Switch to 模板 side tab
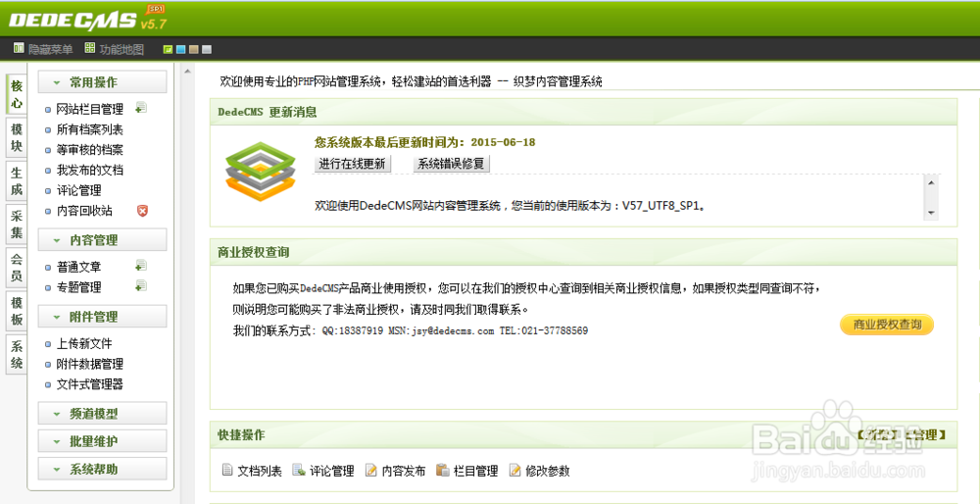Screen dimensions: 980x504 click(x=17, y=311)
